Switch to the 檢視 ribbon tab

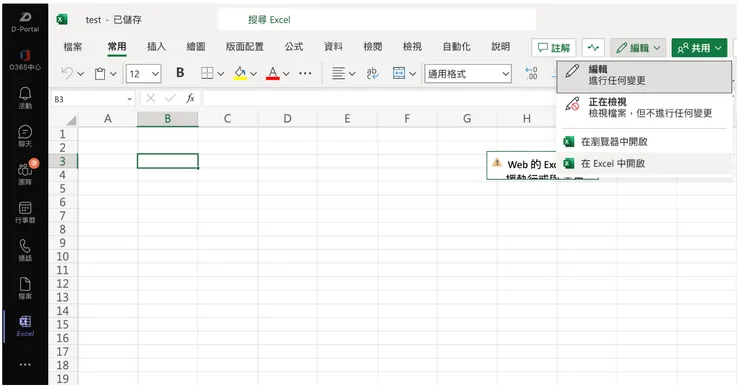click(x=412, y=47)
